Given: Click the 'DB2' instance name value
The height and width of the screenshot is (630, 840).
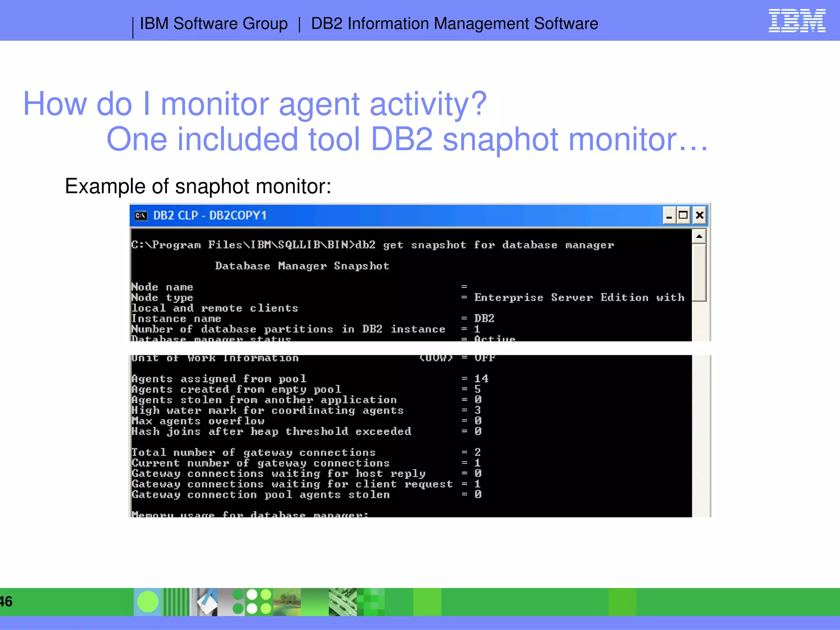Looking at the screenshot, I should (484, 319).
